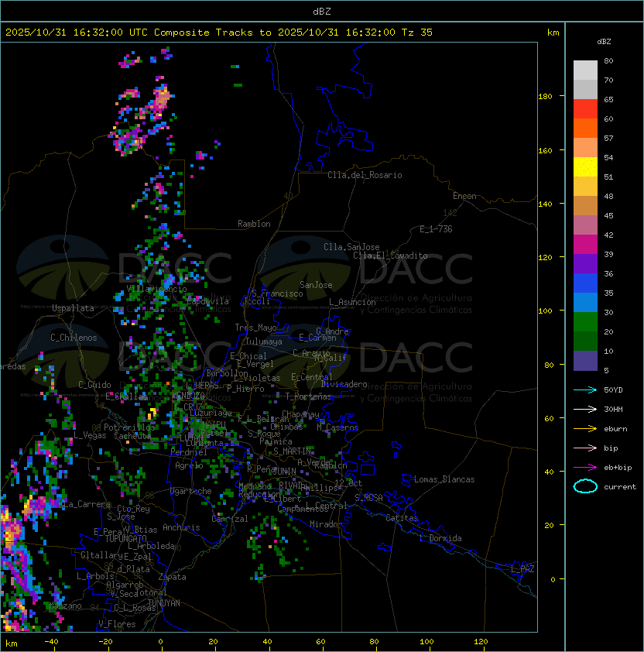Click the Clla.del_Rosario place label

click(365, 175)
